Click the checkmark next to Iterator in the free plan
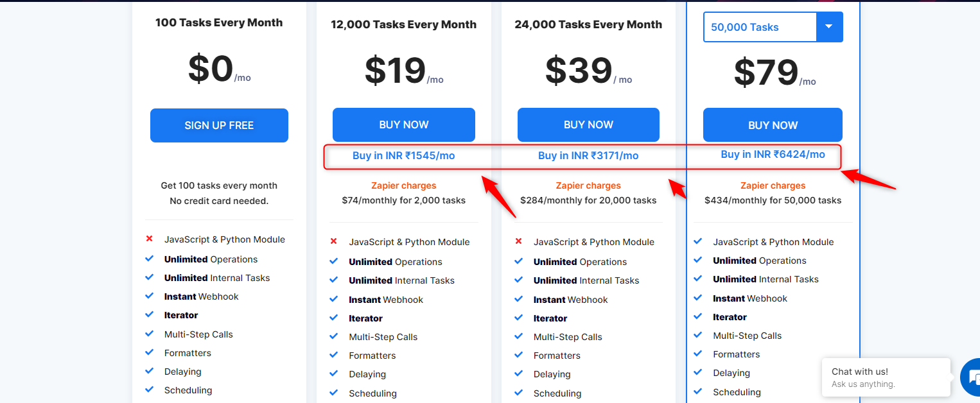 click(x=150, y=314)
